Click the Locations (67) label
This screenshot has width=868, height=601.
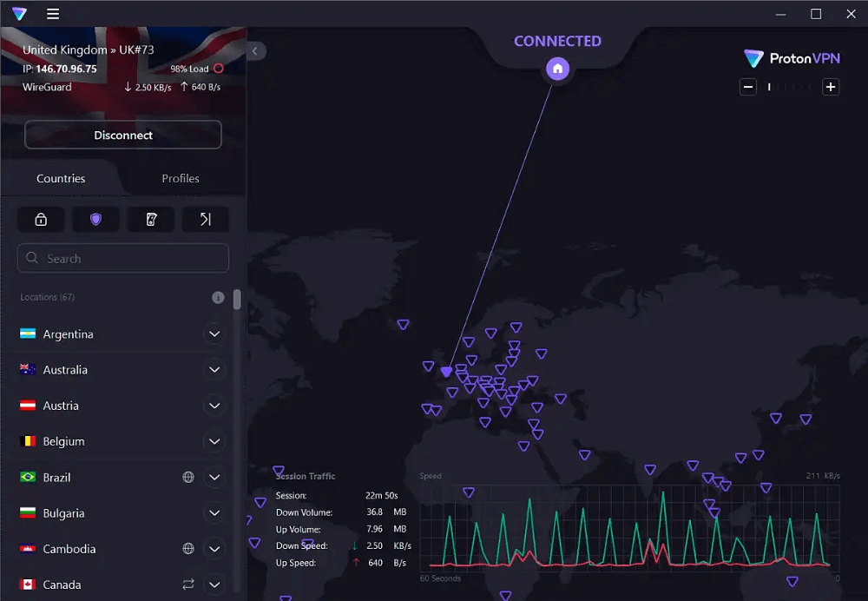tap(48, 297)
